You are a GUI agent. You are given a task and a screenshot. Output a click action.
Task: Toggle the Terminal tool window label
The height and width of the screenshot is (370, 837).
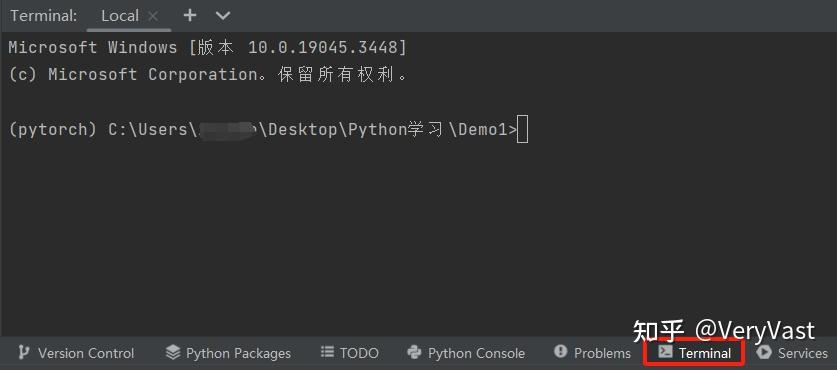[705, 353]
